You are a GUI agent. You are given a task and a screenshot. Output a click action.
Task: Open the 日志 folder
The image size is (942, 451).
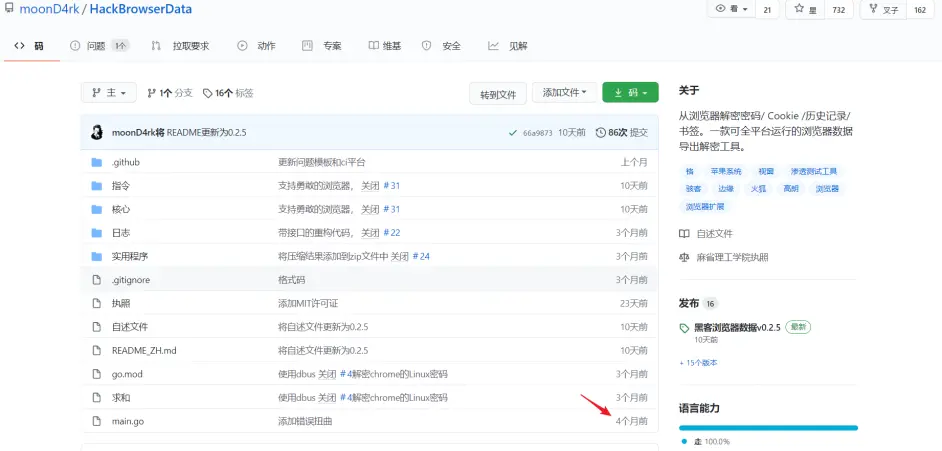point(121,232)
